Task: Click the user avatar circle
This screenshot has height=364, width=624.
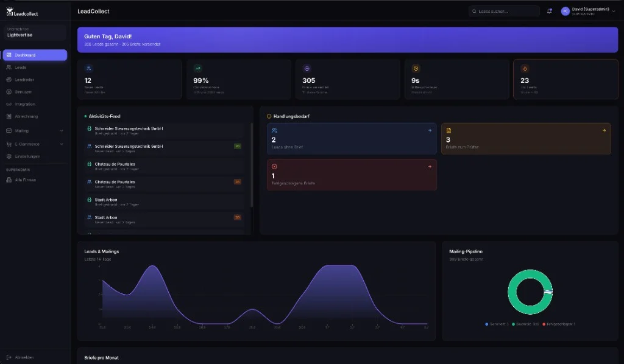Action: point(565,11)
